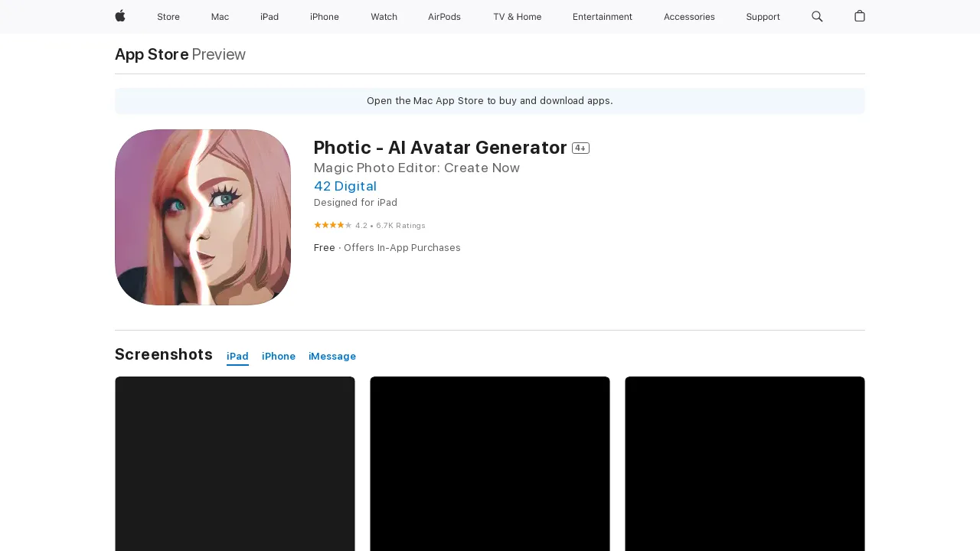Select the Accessories navigation item
This screenshot has width=980, height=551.
pyautogui.click(x=689, y=17)
